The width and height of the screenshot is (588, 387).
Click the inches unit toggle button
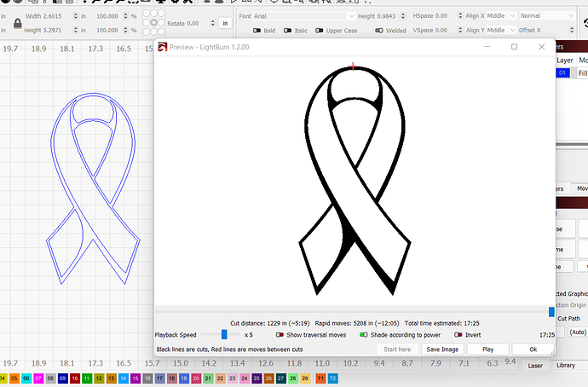tap(225, 23)
